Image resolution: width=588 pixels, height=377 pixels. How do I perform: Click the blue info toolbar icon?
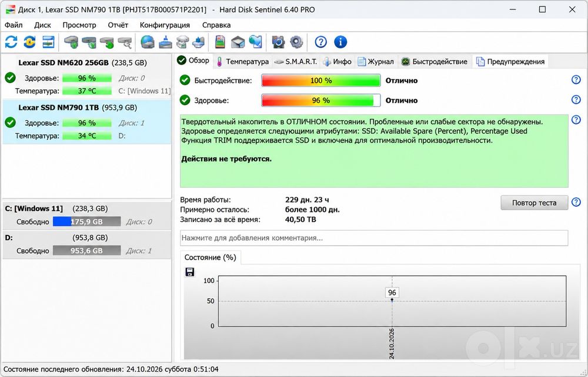tap(340, 42)
